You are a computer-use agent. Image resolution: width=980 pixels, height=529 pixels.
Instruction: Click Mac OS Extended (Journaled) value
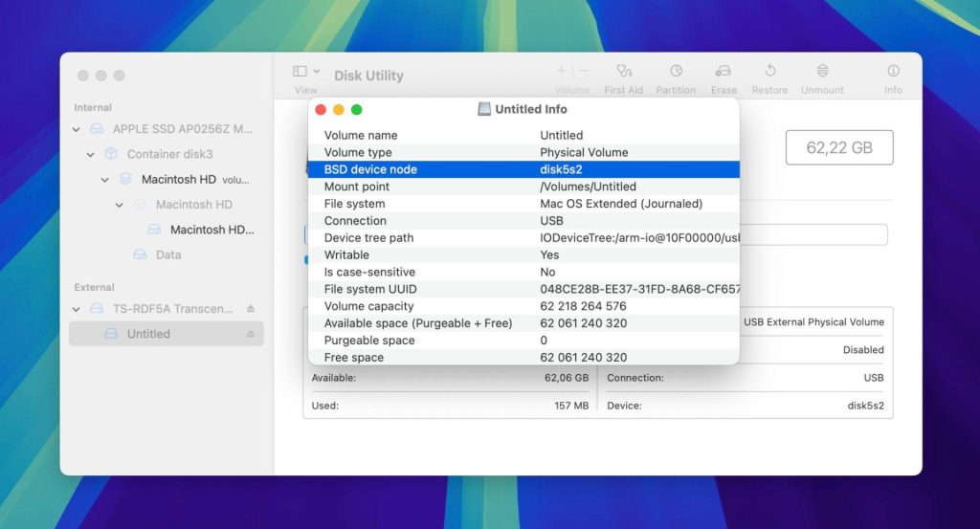coord(621,204)
